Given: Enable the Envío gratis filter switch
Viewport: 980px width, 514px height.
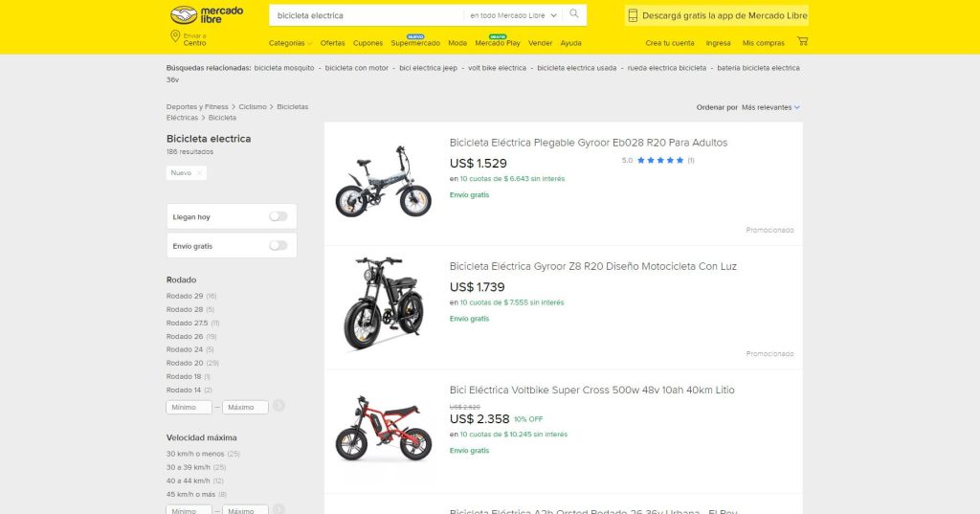Looking at the screenshot, I should pos(278,245).
